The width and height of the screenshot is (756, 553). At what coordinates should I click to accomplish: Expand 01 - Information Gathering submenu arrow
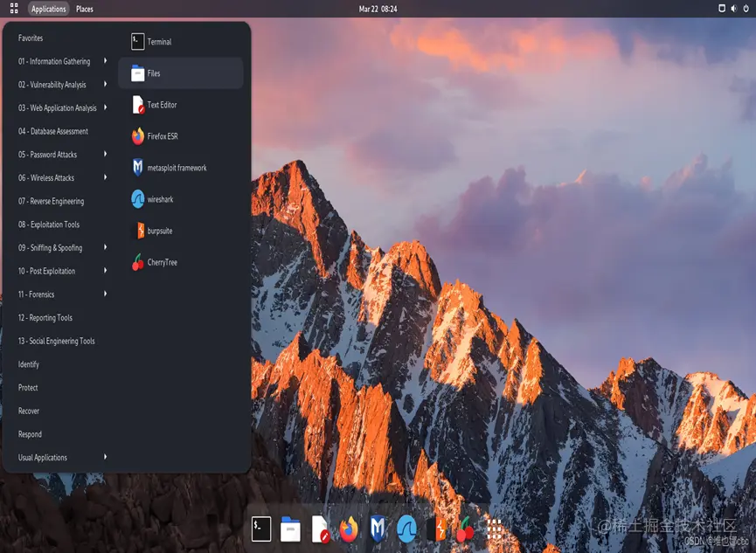105,61
